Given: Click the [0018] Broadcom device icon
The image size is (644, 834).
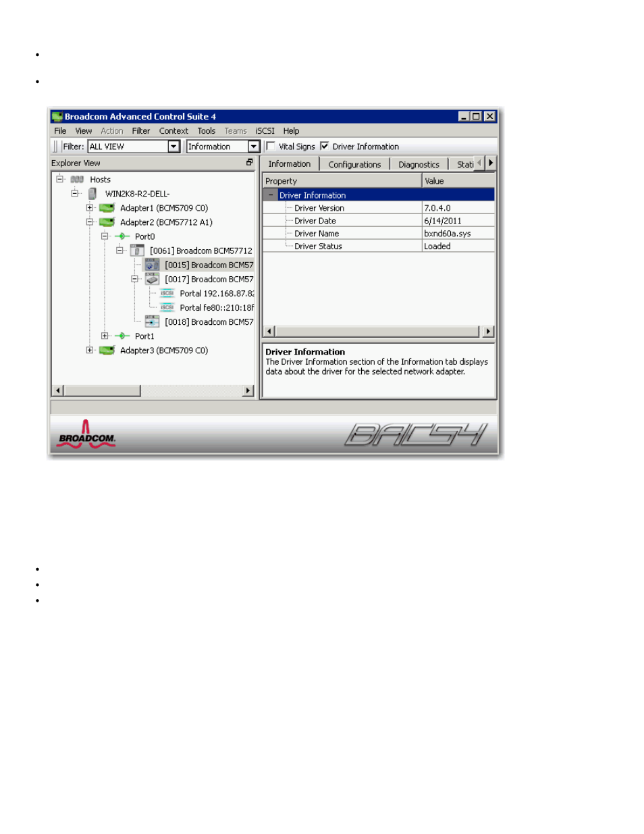Looking at the screenshot, I should [152, 322].
